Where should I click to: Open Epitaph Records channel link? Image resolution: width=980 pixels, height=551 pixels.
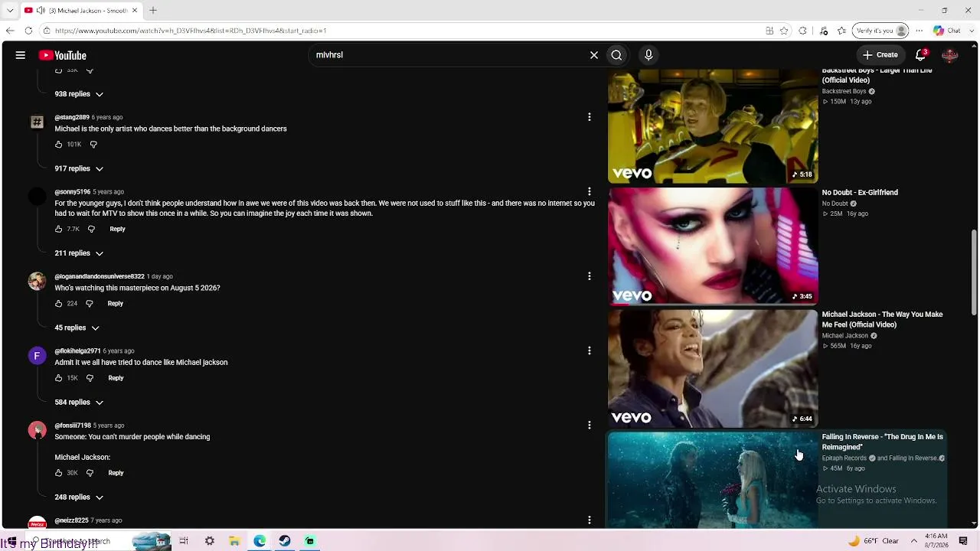(x=844, y=458)
